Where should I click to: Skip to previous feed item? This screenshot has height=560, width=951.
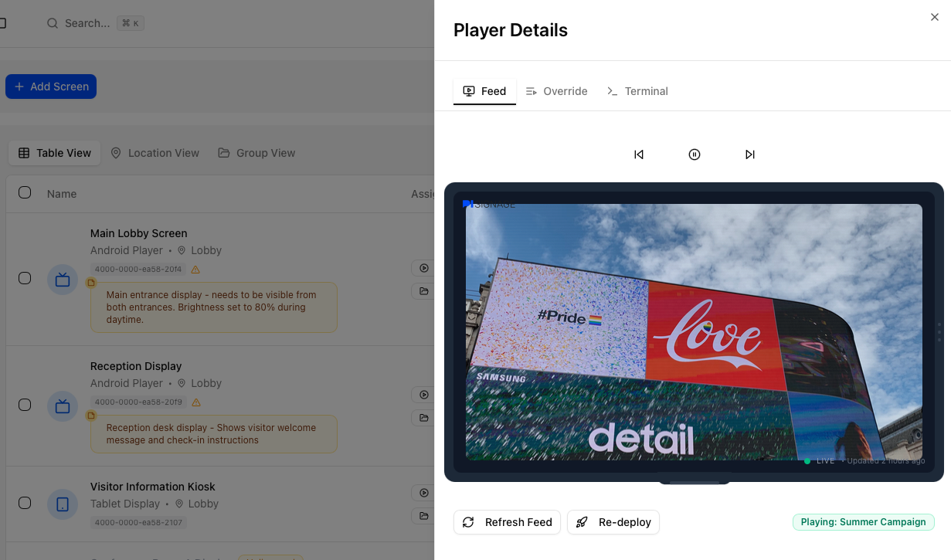639,154
